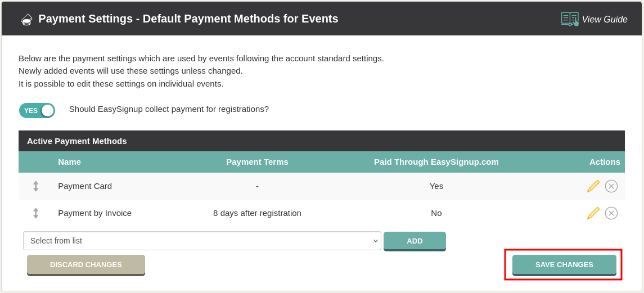
Task: Remove the Payment Card method
Action: pyautogui.click(x=611, y=186)
